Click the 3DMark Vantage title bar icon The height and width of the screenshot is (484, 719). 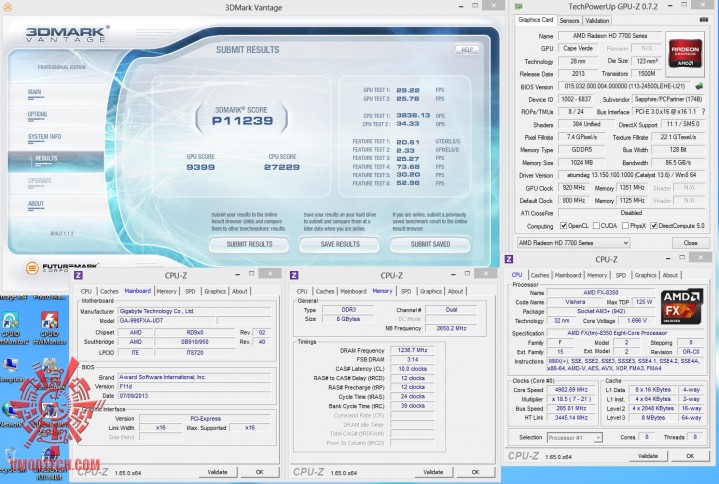point(7,7)
